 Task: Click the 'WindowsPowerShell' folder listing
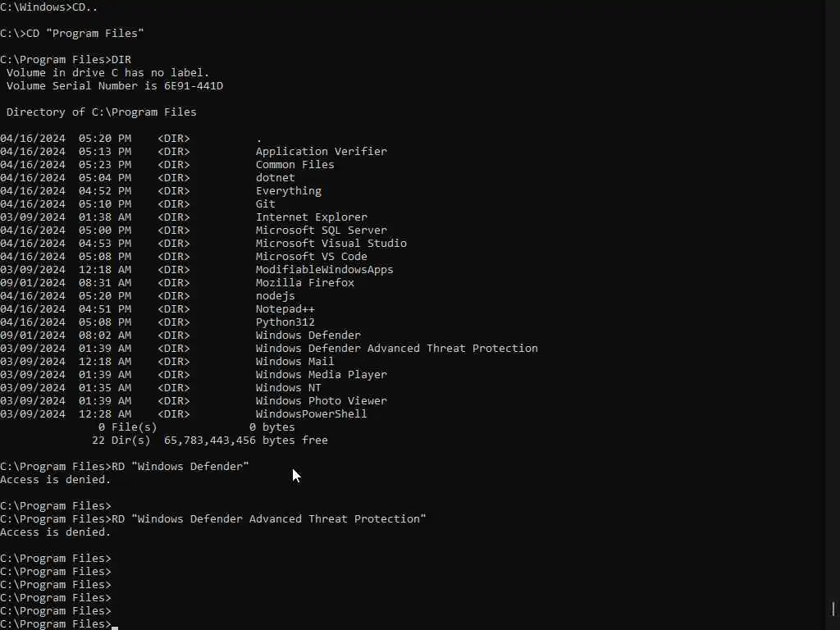tap(311, 414)
